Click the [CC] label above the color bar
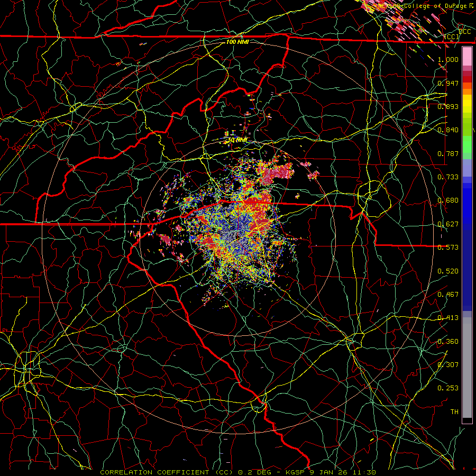This screenshot has height=476, width=476. point(452,37)
